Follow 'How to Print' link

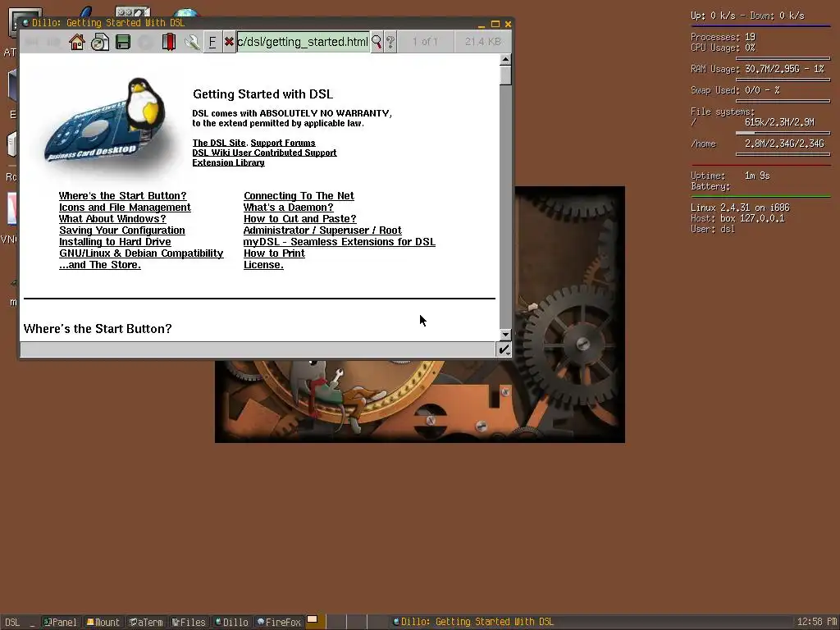pyautogui.click(x=274, y=253)
